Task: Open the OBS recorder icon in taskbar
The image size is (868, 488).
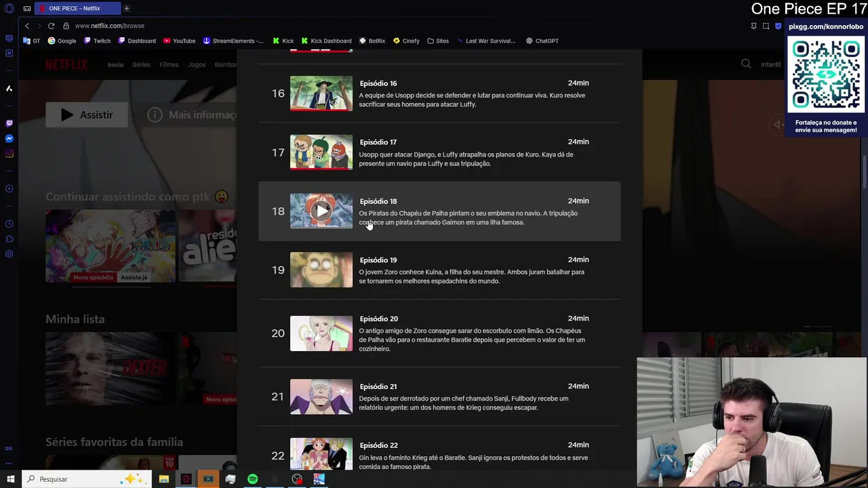Action: [297, 479]
